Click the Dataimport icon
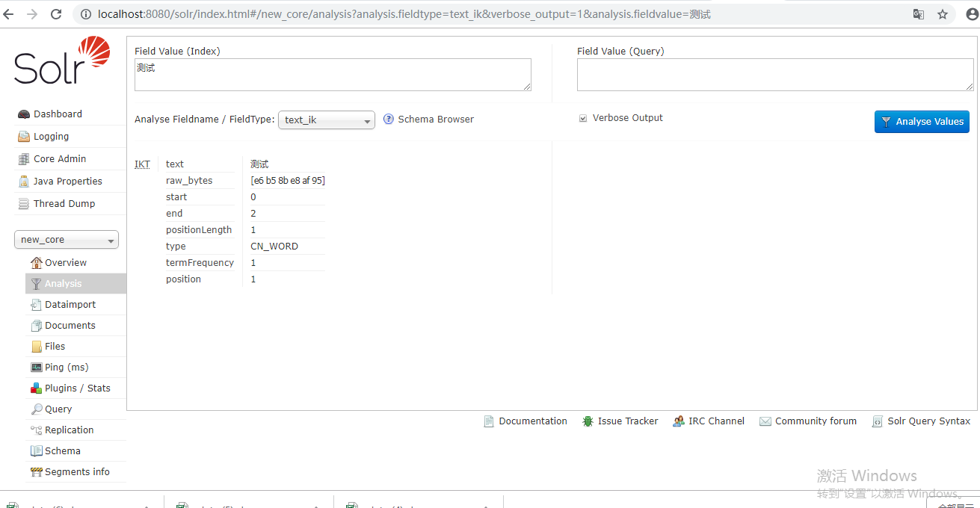Screen dimensions: 980x508 pyautogui.click(x=36, y=305)
